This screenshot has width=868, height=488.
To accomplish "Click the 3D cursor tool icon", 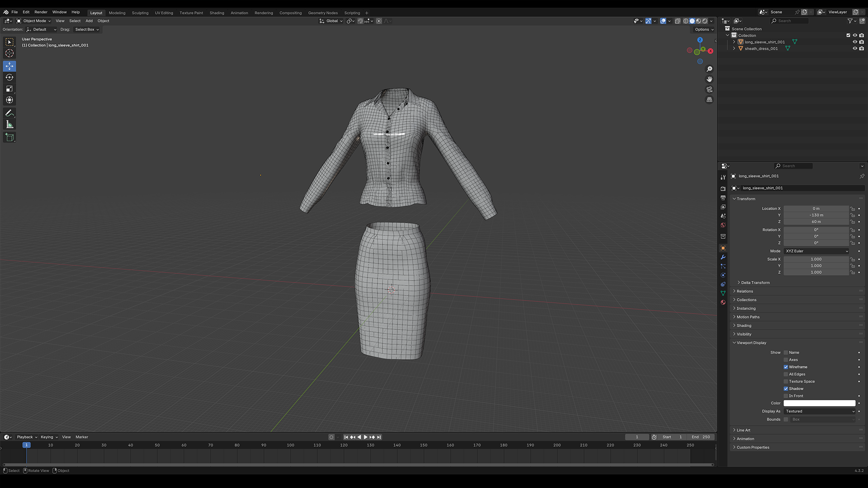I will (x=9, y=53).
